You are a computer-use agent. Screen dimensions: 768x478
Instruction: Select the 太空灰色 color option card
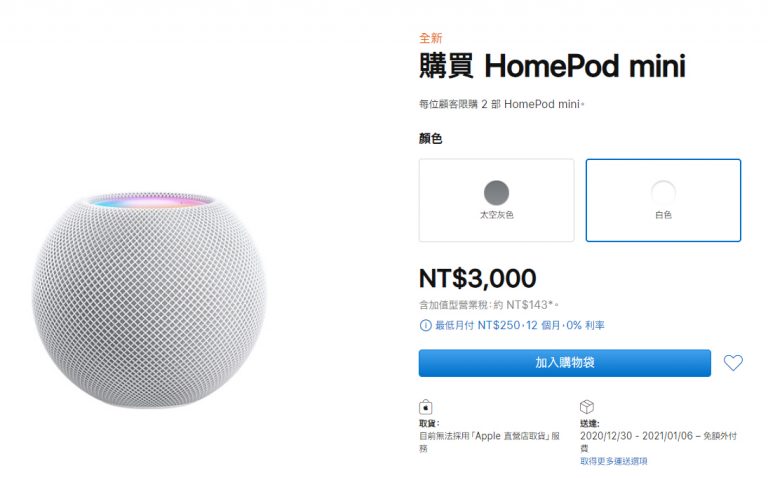tap(496, 200)
